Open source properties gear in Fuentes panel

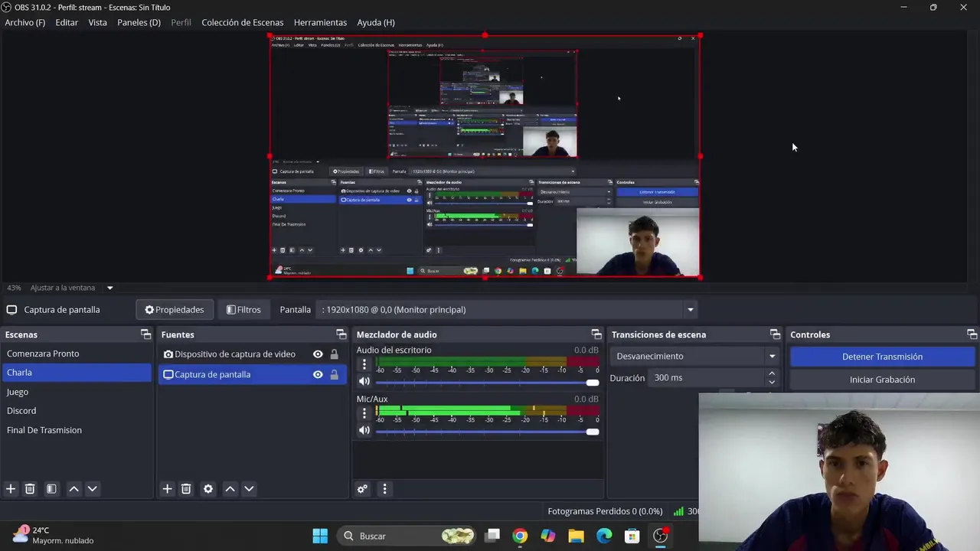[208, 489]
